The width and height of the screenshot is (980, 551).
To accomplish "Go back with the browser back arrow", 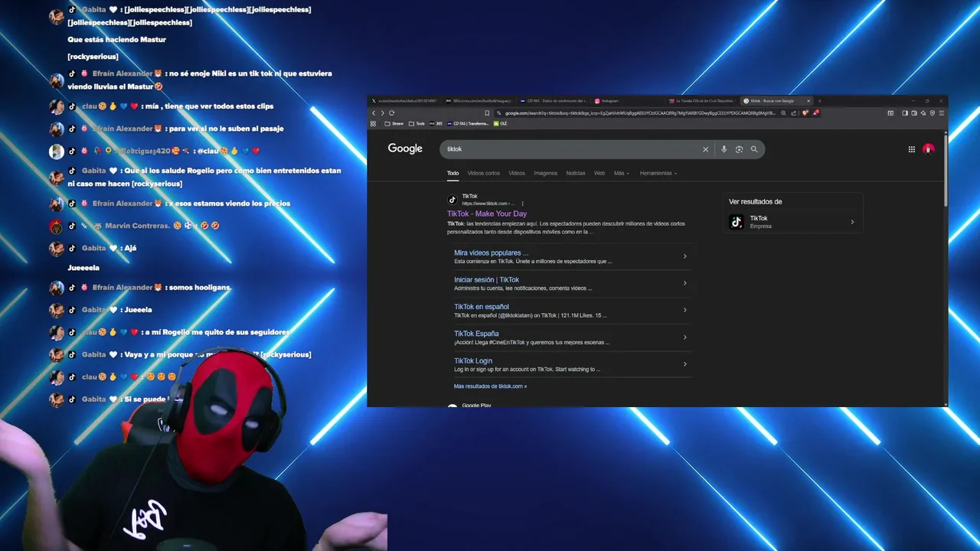I will 374,112.
